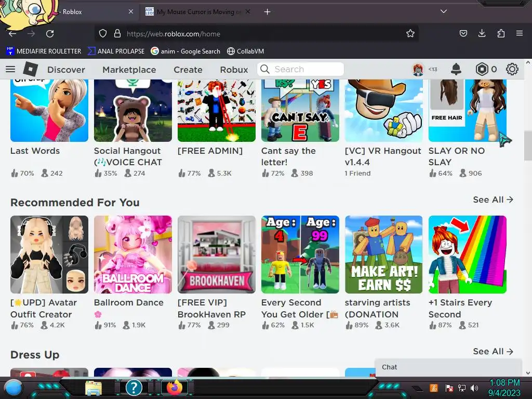This screenshot has height=399, width=532.
Task: Click the Last Words title text
Action: tap(35, 151)
